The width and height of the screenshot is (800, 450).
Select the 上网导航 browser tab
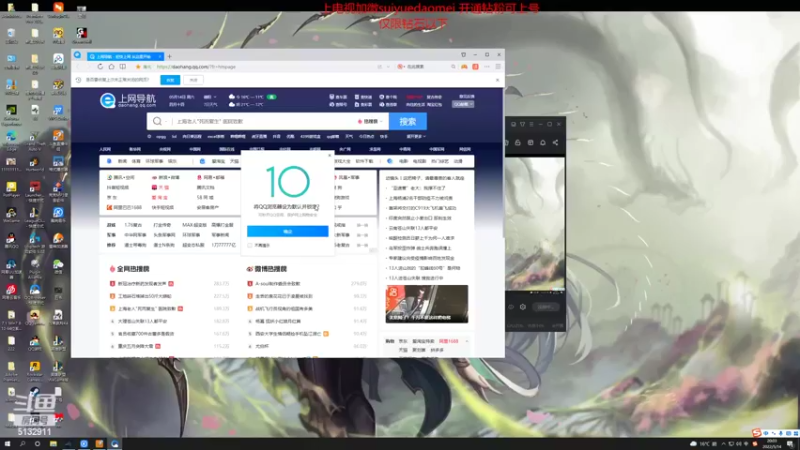click(124, 56)
